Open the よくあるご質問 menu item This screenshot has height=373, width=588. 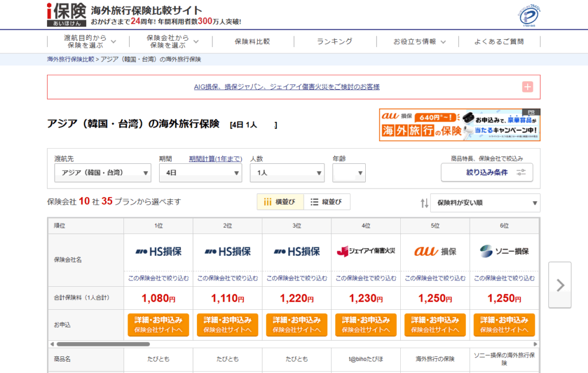point(499,41)
